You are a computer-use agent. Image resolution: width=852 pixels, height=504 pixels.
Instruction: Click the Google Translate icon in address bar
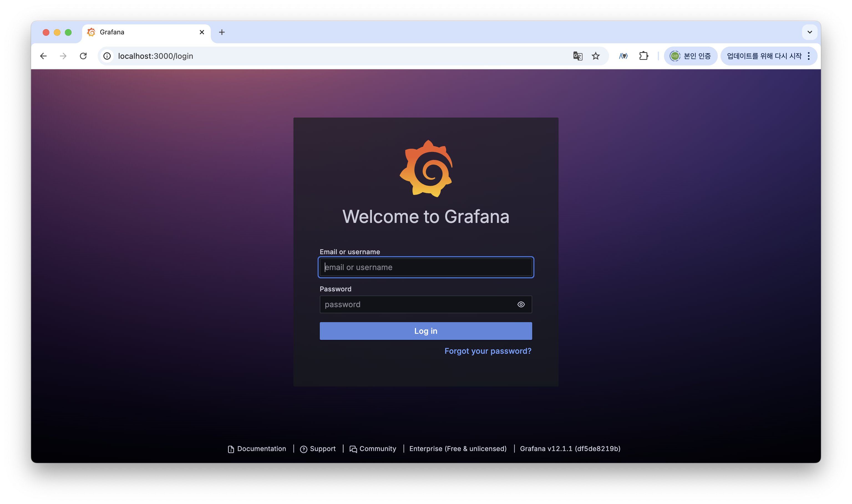tap(577, 56)
